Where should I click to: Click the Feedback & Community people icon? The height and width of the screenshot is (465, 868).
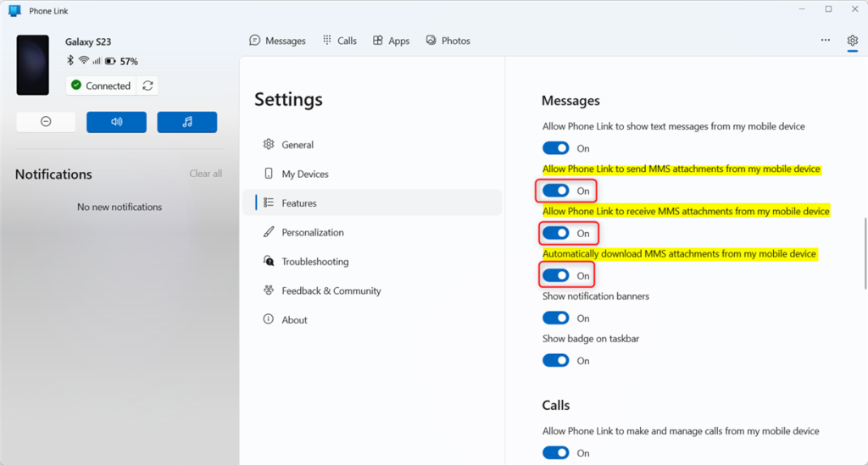pos(269,290)
